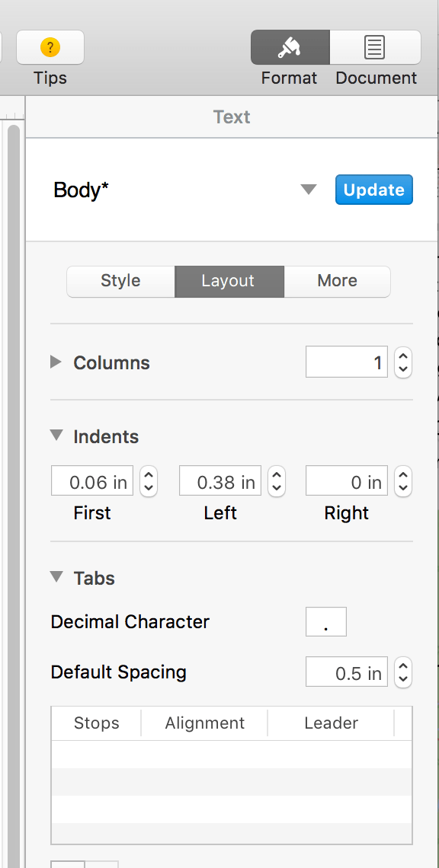Open the Body paragraph style dropdown
Viewport: 439px width, 868px height.
point(308,189)
